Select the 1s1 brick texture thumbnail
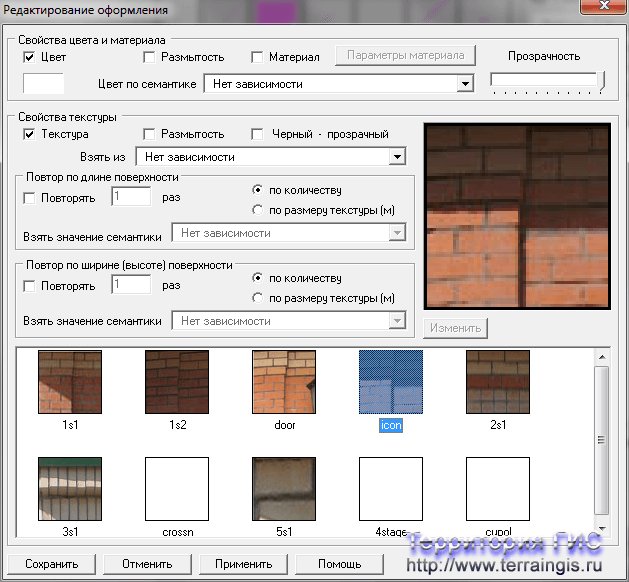Viewport: 629px width, 582px height. coord(69,382)
